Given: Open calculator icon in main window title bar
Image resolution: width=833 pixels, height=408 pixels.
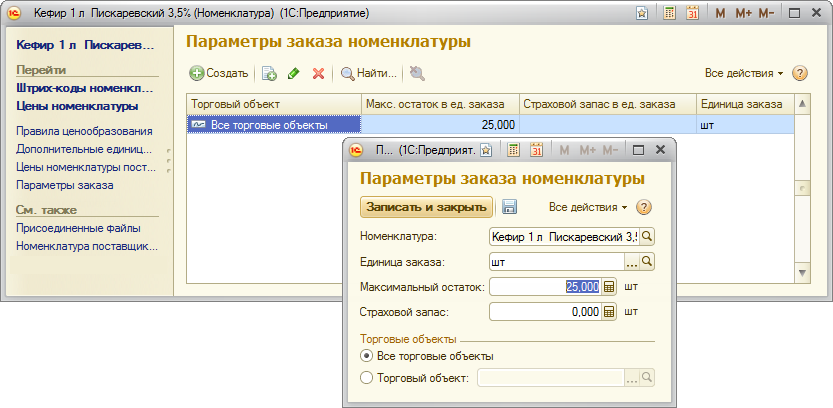Looking at the screenshot, I should coord(669,14).
